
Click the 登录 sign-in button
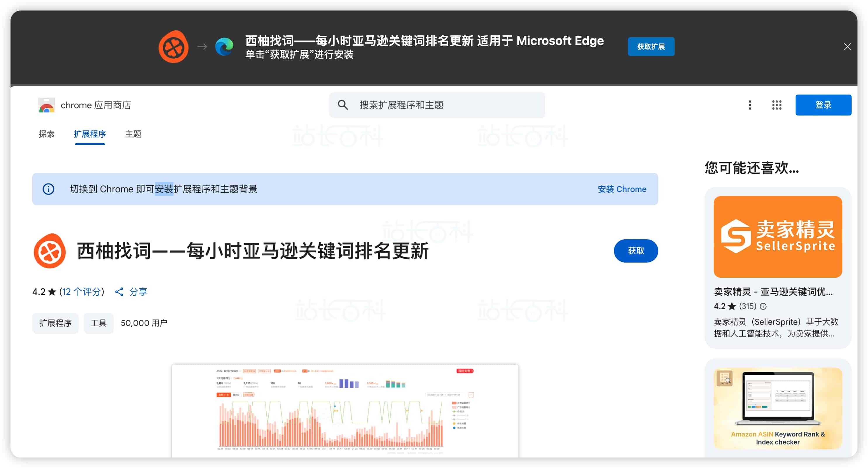(823, 105)
